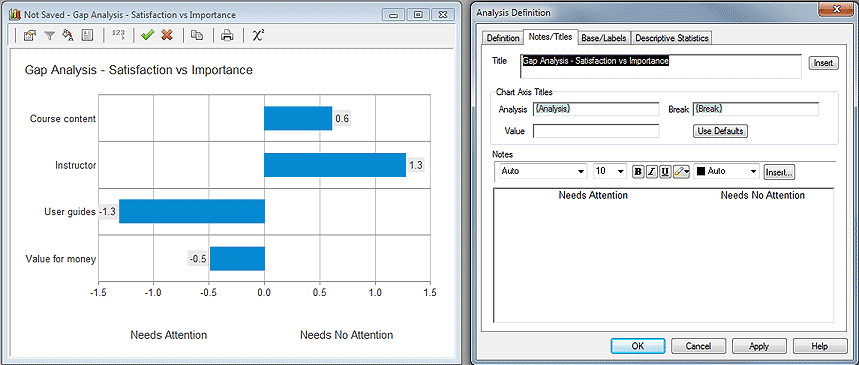The width and height of the screenshot is (859, 365).
Task: Click the Use Defaults button
Action: (x=720, y=132)
